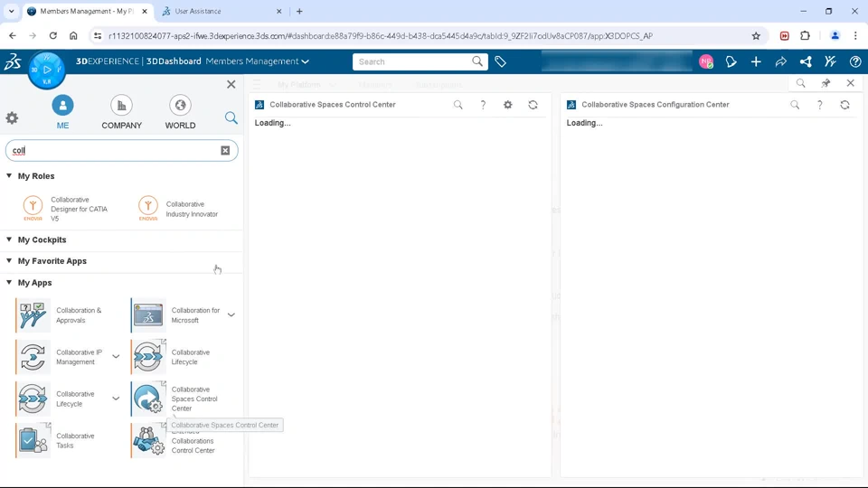Screen dimensions: 868x488
Task: Open the Collaboration & Approvals app
Action: [x=33, y=314]
